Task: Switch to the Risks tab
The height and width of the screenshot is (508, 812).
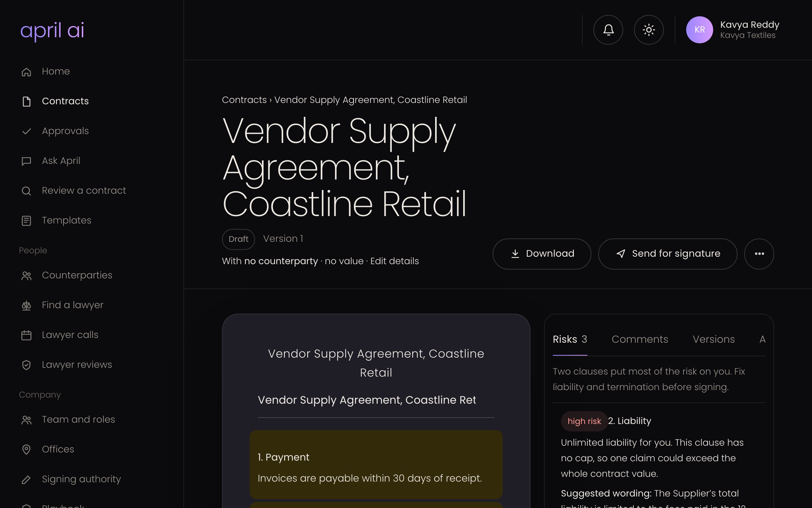Action: tap(570, 339)
